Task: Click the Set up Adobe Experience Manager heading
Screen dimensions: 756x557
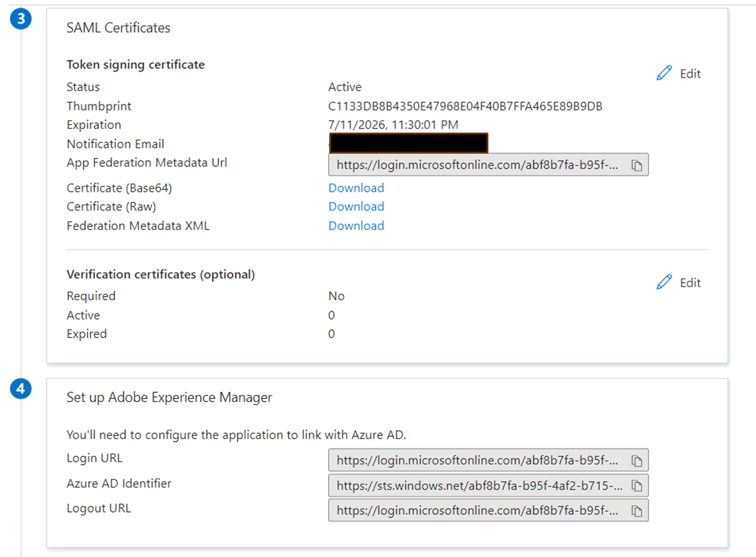Action: (x=169, y=397)
